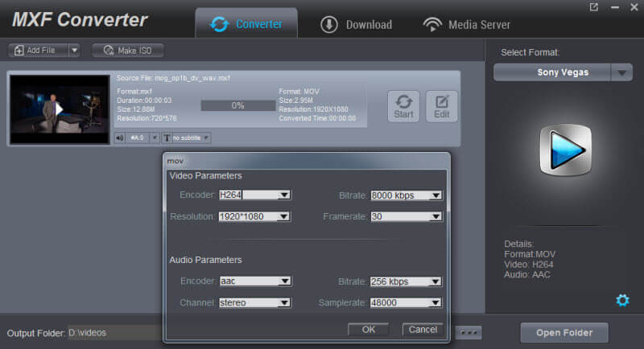Open the Download tab
644x349 pixels.
click(356, 25)
